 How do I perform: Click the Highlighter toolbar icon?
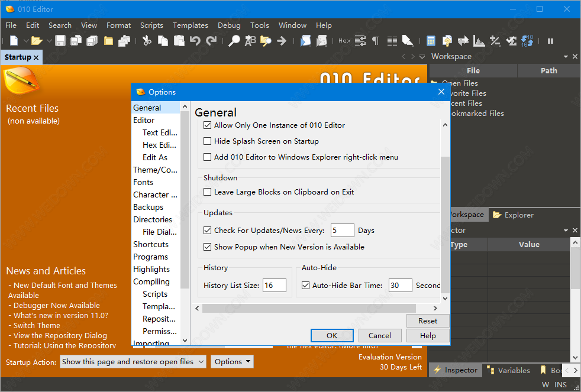(408, 41)
